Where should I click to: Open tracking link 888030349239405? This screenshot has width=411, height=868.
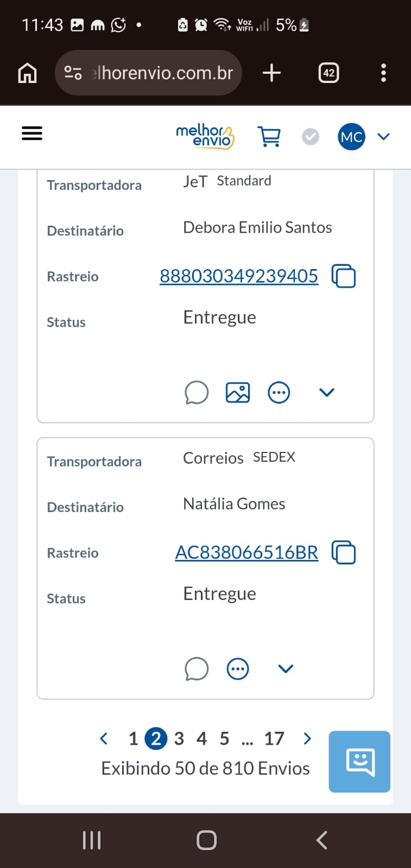[239, 276]
